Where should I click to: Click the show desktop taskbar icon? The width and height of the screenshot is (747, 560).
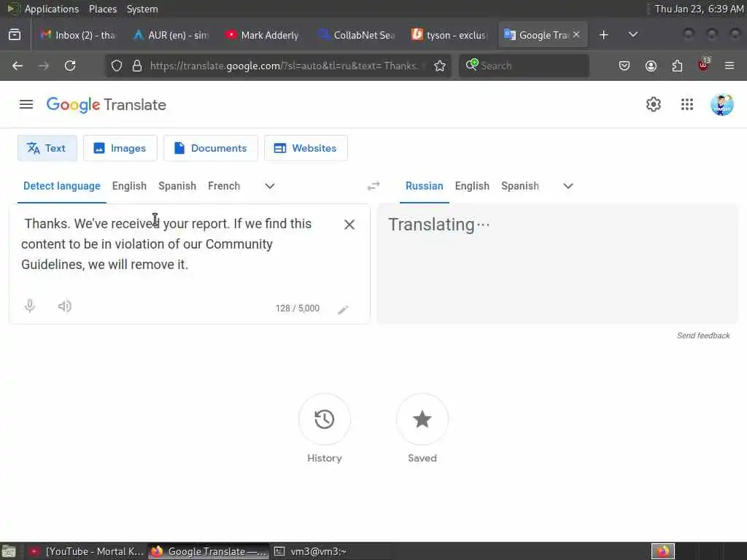pyautogui.click(x=9, y=551)
